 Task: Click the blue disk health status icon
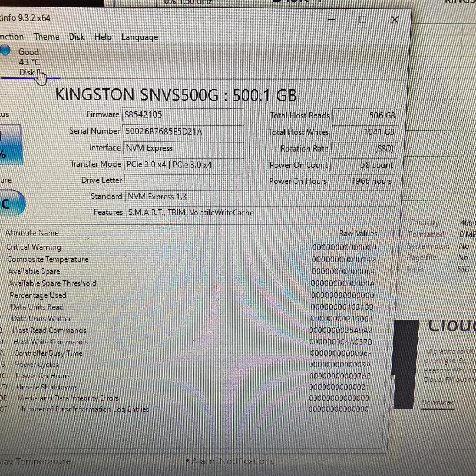(5, 50)
